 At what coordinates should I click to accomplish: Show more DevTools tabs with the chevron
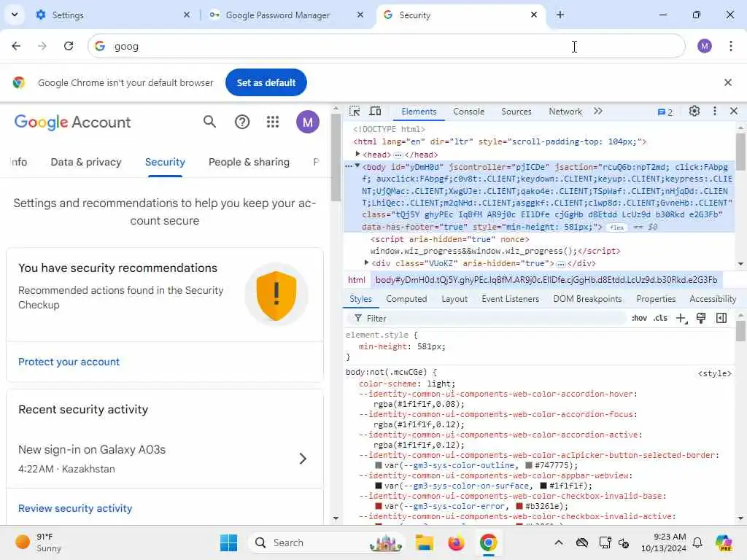[x=598, y=112]
